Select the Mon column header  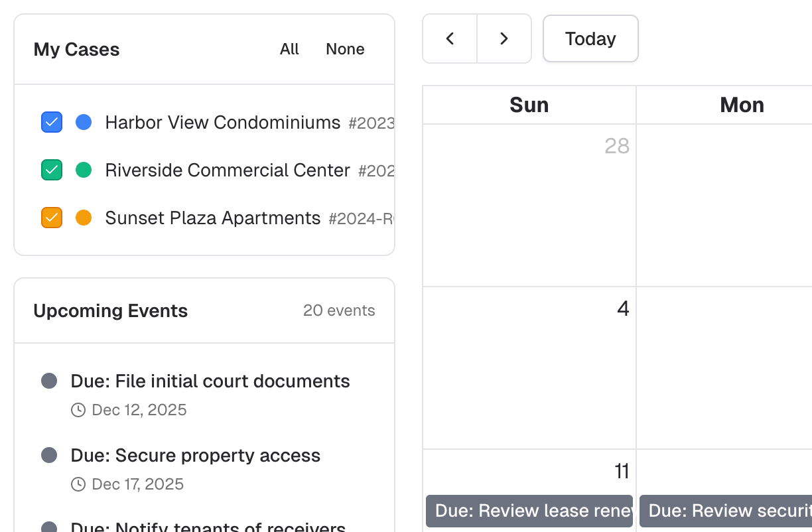pos(742,105)
